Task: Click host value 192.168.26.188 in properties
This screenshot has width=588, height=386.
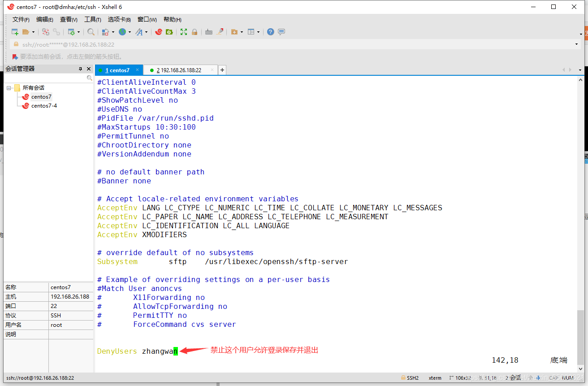Action: 70,296
